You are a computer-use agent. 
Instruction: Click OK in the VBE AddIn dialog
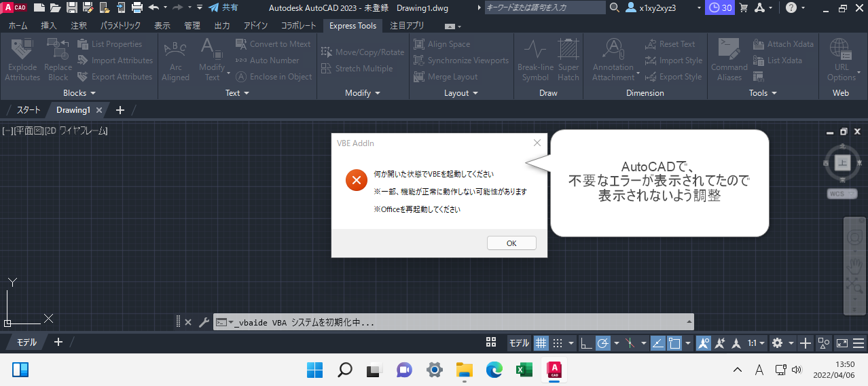click(x=511, y=243)
